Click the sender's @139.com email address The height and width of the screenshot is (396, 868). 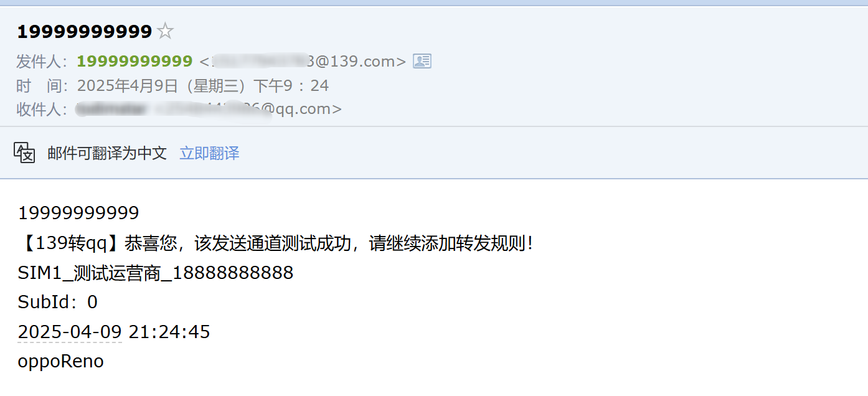[x=303, y=61]
